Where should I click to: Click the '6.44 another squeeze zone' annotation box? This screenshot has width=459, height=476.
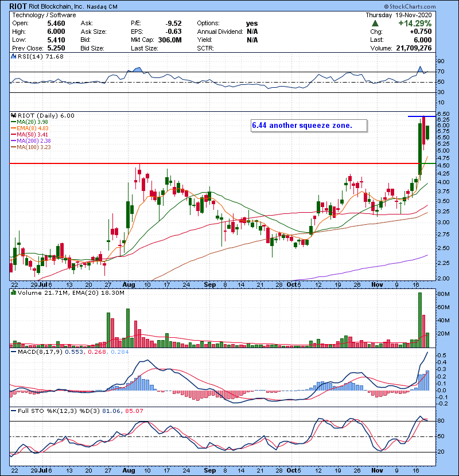coord(309,126)
